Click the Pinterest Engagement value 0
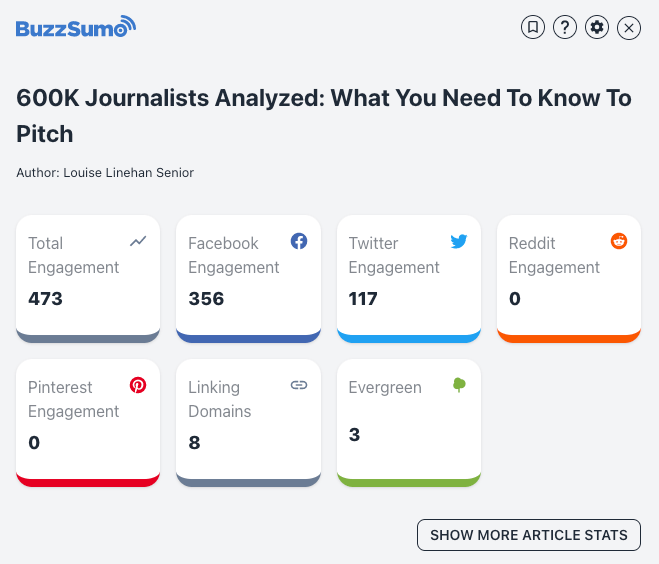The height and width of the screenshot is (564, 659). (x=34, y=443)
